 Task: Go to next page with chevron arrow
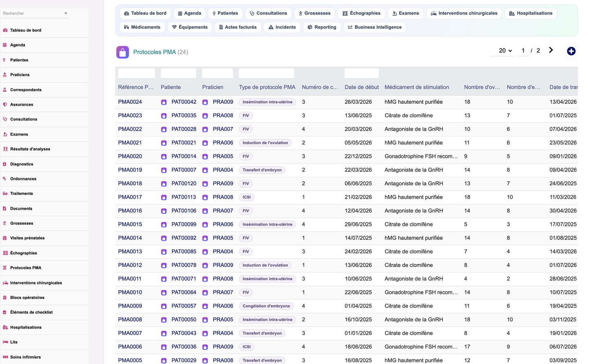pos(551,50)
